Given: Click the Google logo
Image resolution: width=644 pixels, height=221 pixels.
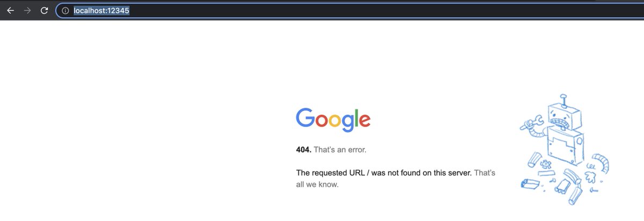Looking at the screenshot, I should point(333,120).
